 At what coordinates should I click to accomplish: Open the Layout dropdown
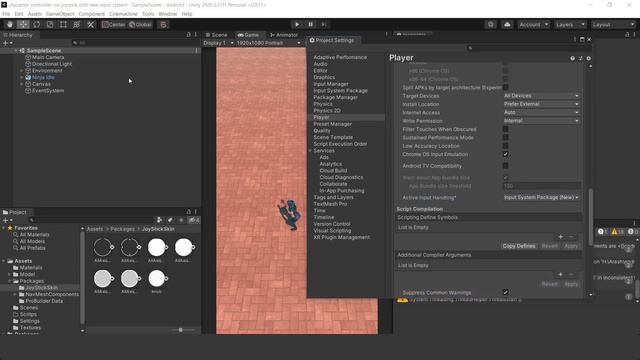click(613, 24)
